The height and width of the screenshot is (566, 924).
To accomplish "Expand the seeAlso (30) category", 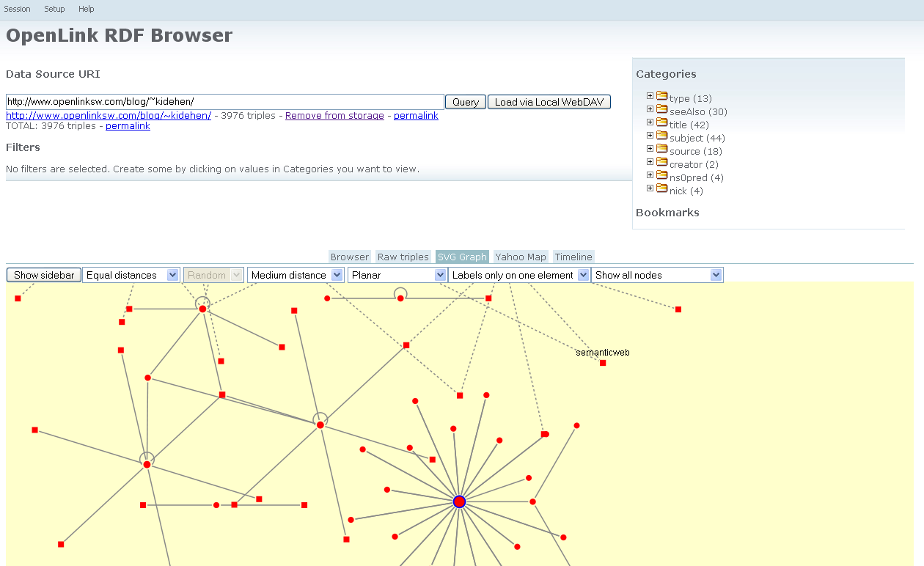I will pos(650,109).
